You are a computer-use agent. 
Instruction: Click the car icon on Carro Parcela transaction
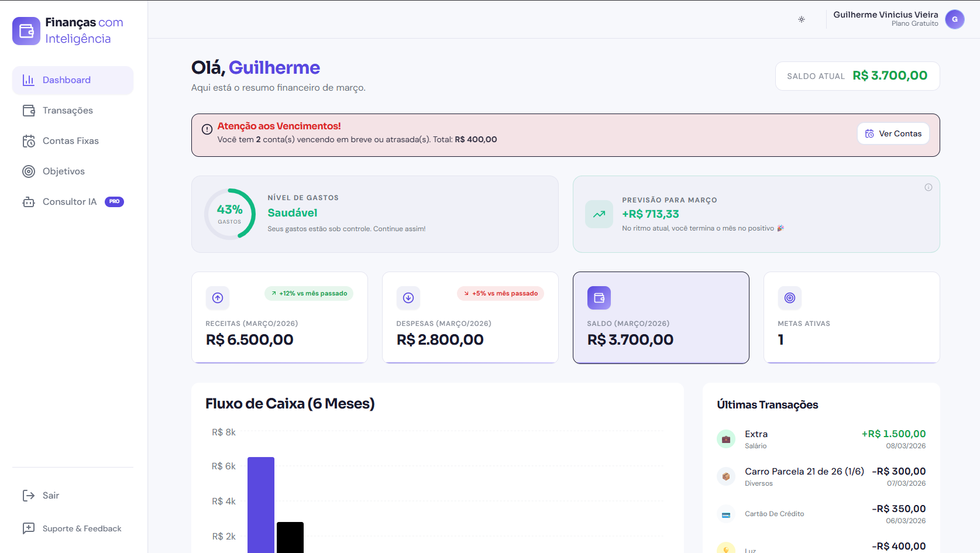click(725, 476)
